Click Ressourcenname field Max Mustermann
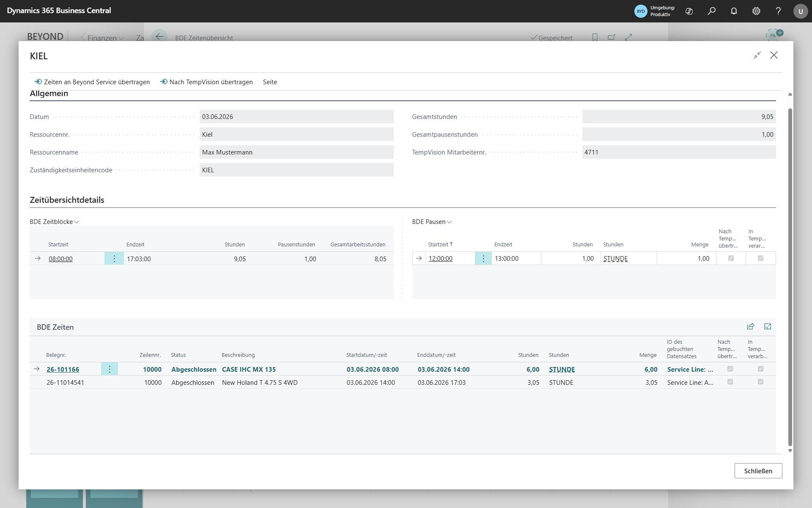The image size is (812, 508). 296,152
